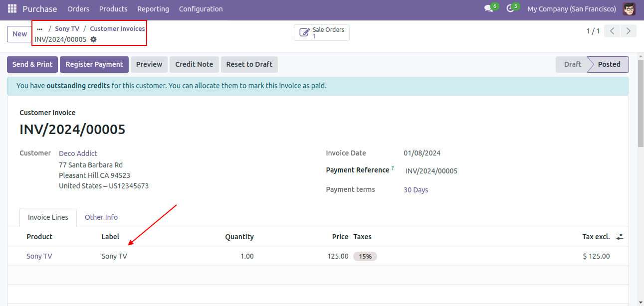Select the Invoice Lines tab
This screenshot has width=644, height=306.
48,217
